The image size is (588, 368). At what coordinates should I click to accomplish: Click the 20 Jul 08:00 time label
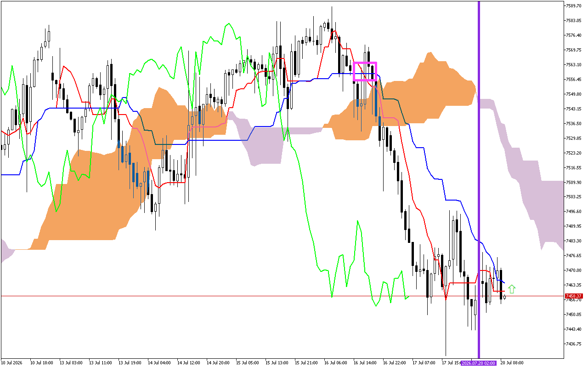point(512,363)
